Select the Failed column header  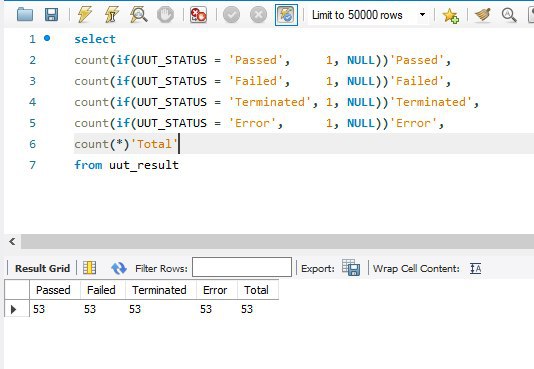pyautogui.click(x=103, y=290)
